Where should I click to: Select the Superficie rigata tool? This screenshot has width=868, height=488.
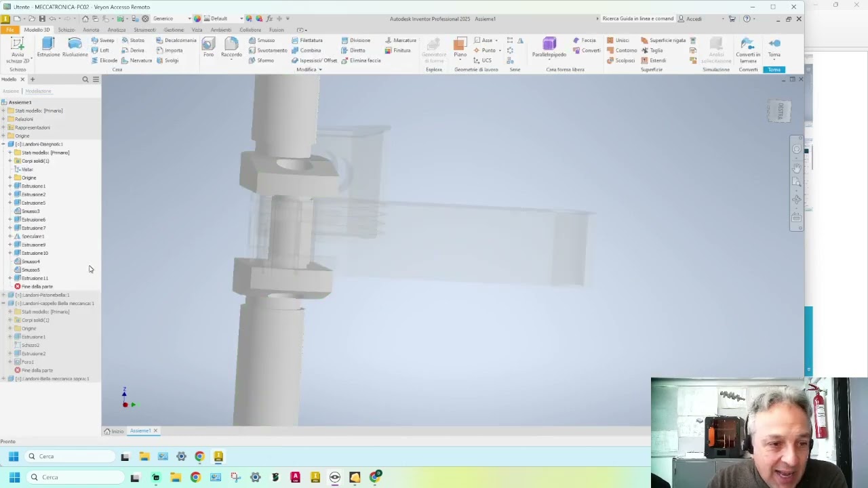[663, 41]
